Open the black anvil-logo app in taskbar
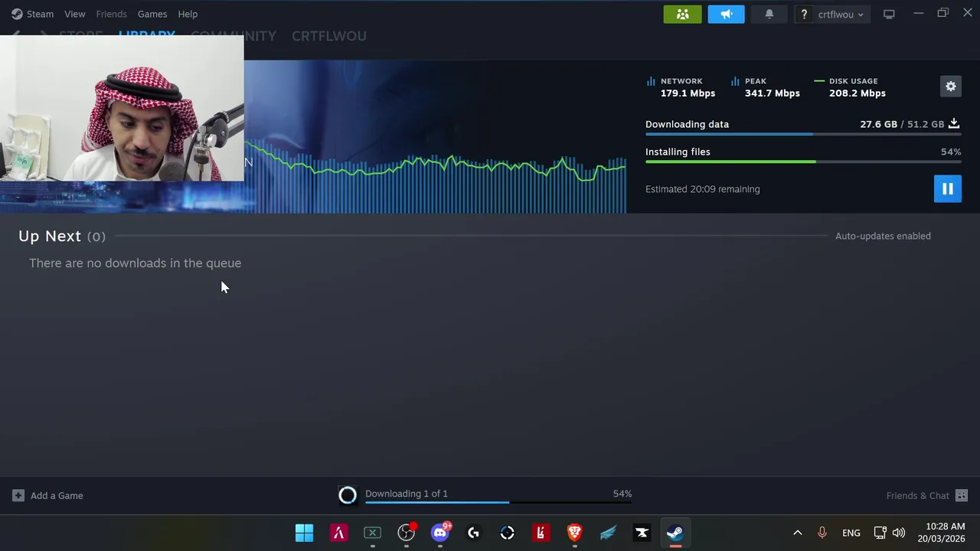This screenshot has width=980, height=551. (x=642, y=533)
